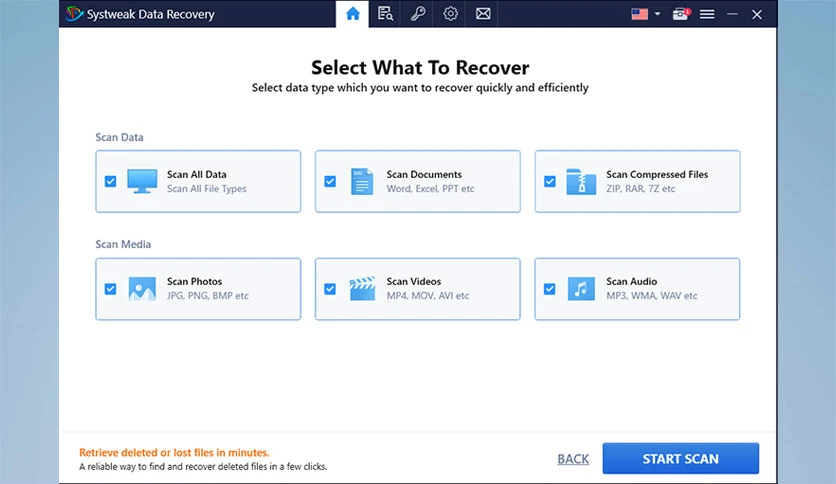Click the BACK link

(x=573, y=459)
